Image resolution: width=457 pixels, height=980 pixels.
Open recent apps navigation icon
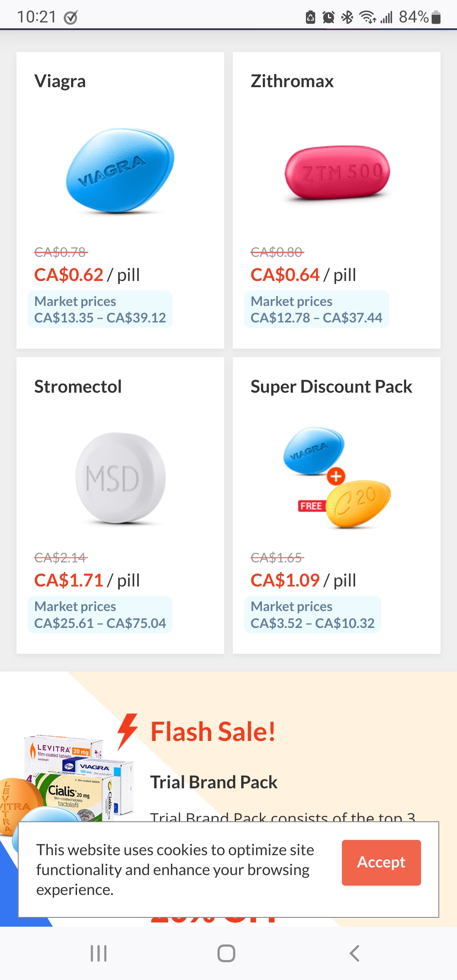tap(99, 953)
